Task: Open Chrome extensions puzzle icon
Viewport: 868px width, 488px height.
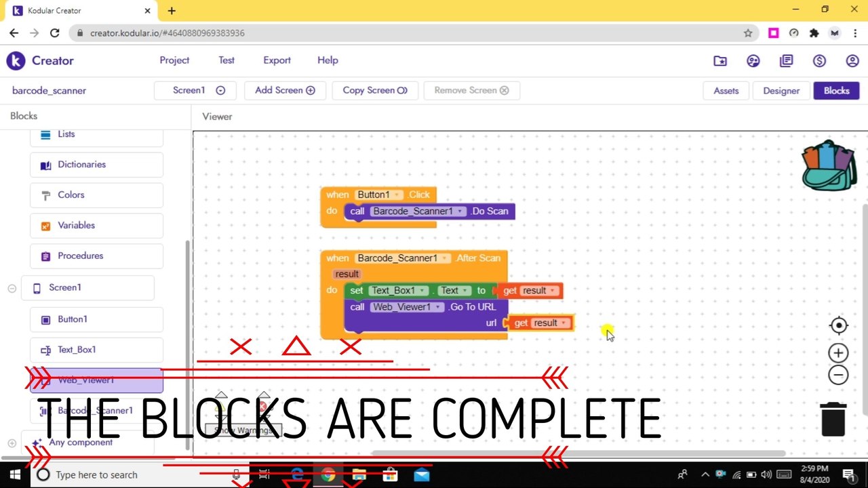Action: (x=814, y=33)
